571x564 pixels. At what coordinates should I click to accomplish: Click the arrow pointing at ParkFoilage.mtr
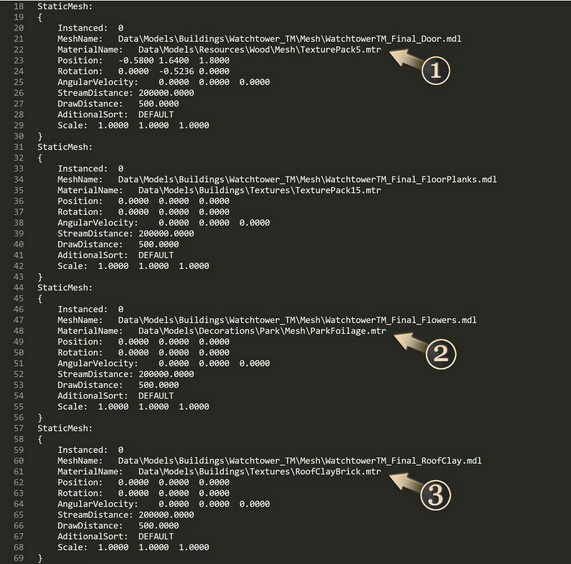(410, 342)
